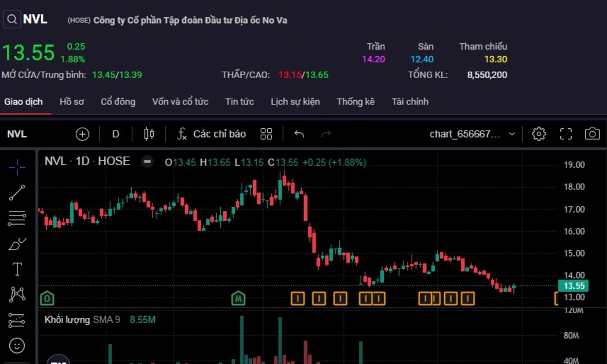Open the candlestick chart style selector
The width and height of the screenshot is (607, 364).
click(x=149, y=134)
